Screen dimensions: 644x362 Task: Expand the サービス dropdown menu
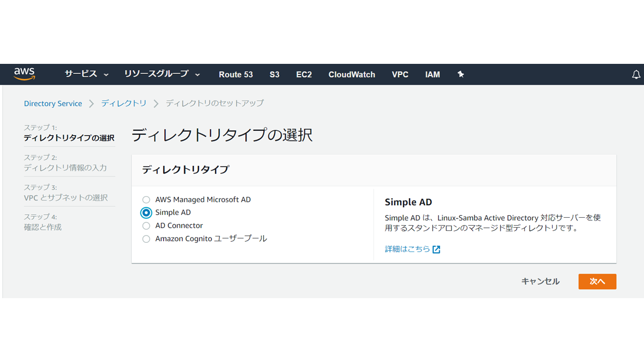87,74
